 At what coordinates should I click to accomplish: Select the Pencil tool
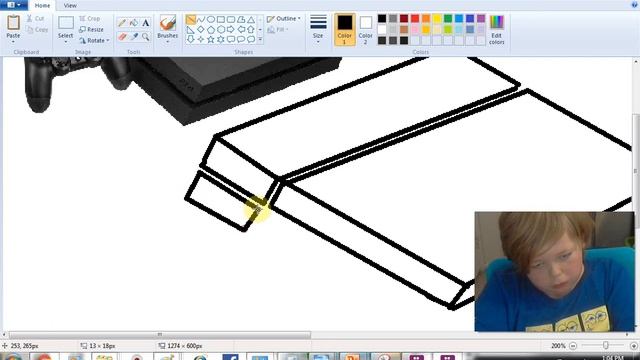122,23
